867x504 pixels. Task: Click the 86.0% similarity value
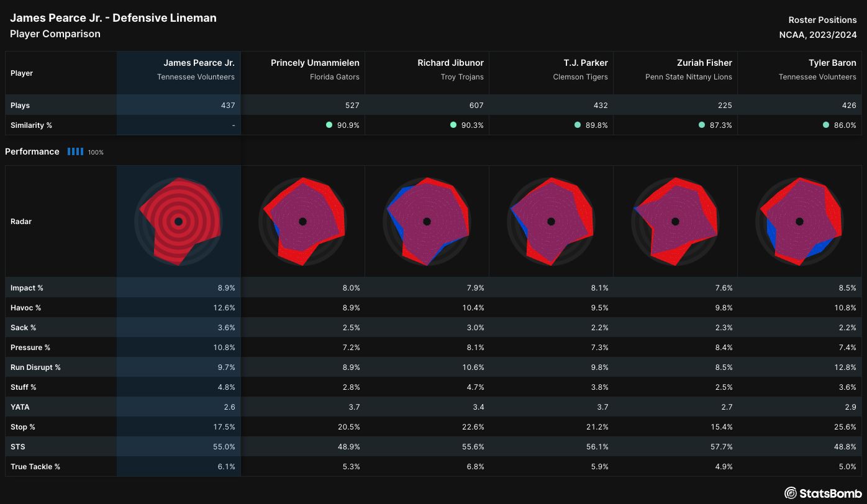(x=845, y=125)
